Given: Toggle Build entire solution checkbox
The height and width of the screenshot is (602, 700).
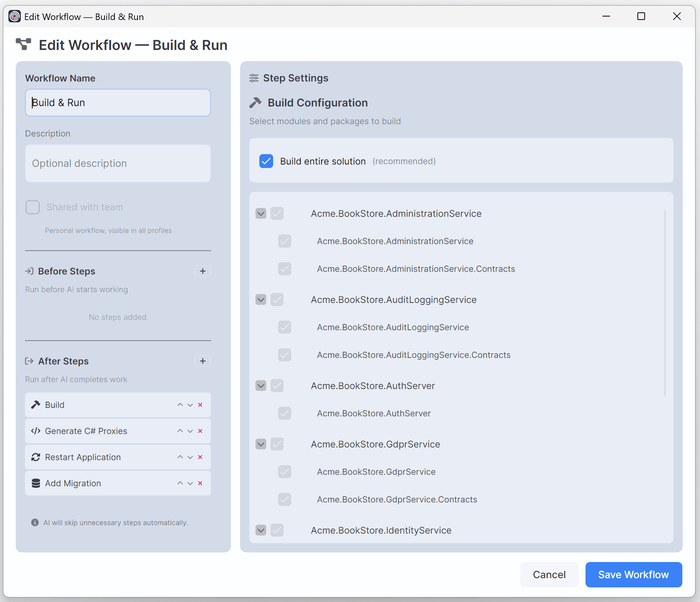Looking at the screenshot, I should (266, 161).
